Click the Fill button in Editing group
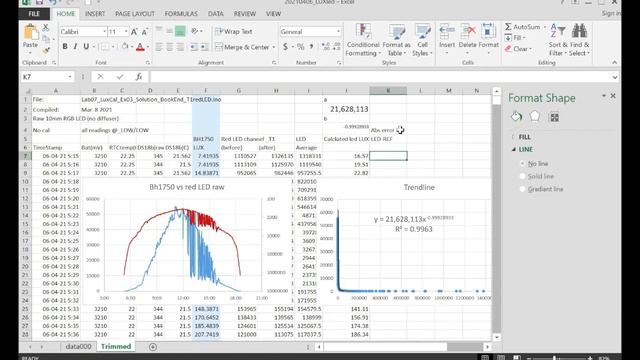This screenshot has height=360, width=640. 516,38
